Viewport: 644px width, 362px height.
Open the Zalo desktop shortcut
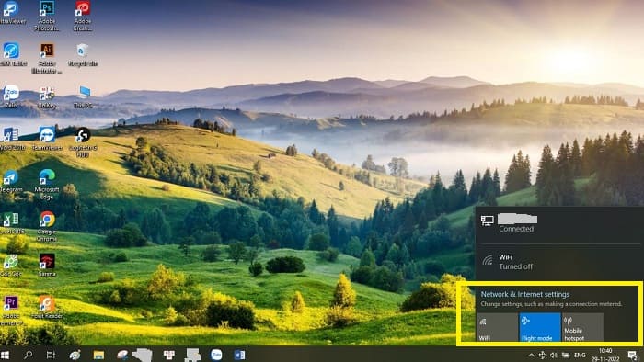11,96
